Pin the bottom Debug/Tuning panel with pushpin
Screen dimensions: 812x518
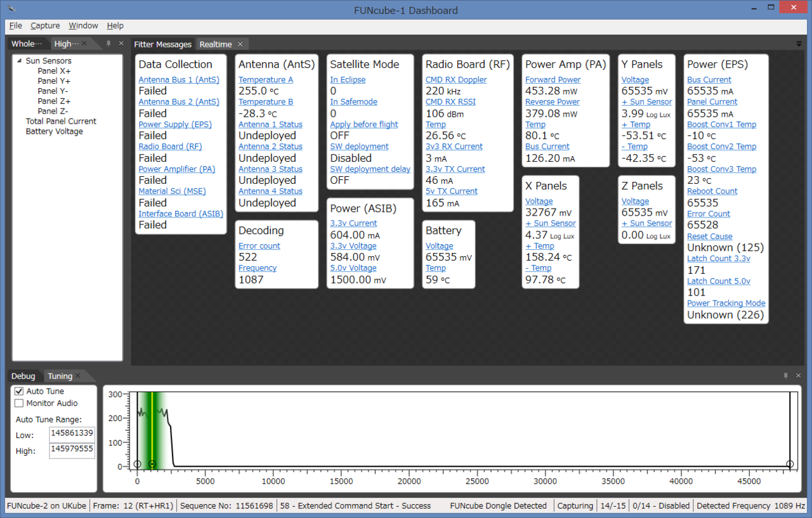[785, 376]
